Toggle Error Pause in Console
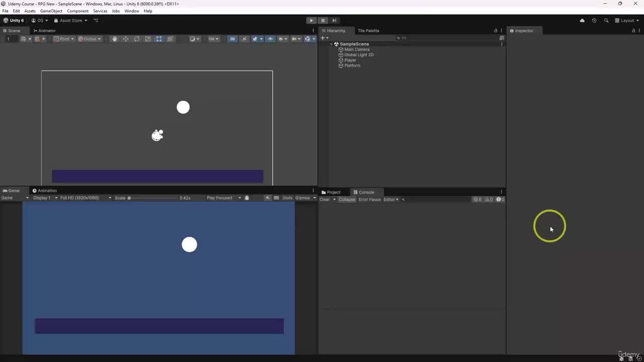This screenshot has height=362, width=644. click(370, 200)
